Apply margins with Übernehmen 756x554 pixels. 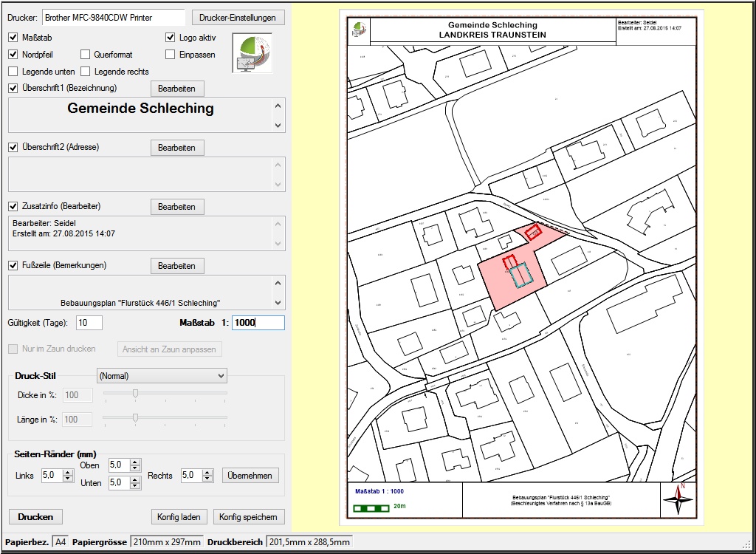250,476
